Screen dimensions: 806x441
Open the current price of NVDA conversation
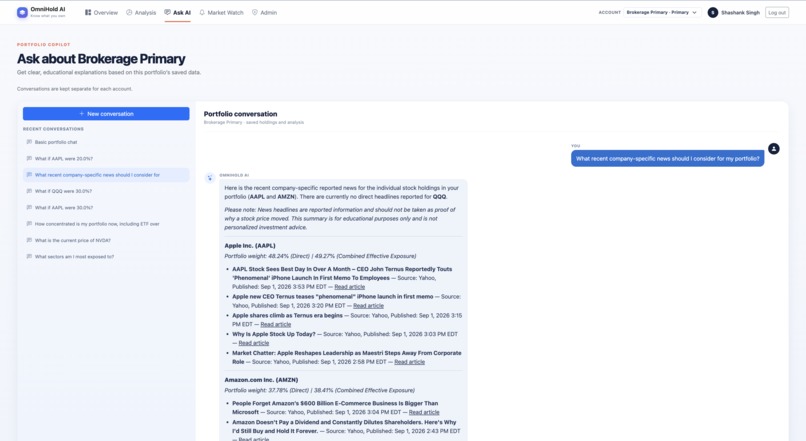(x=106, y=240)
